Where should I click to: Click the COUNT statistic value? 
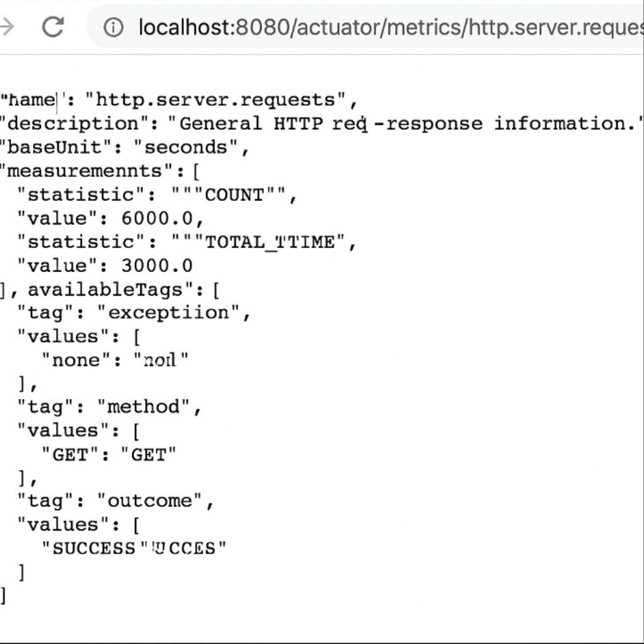234,194
